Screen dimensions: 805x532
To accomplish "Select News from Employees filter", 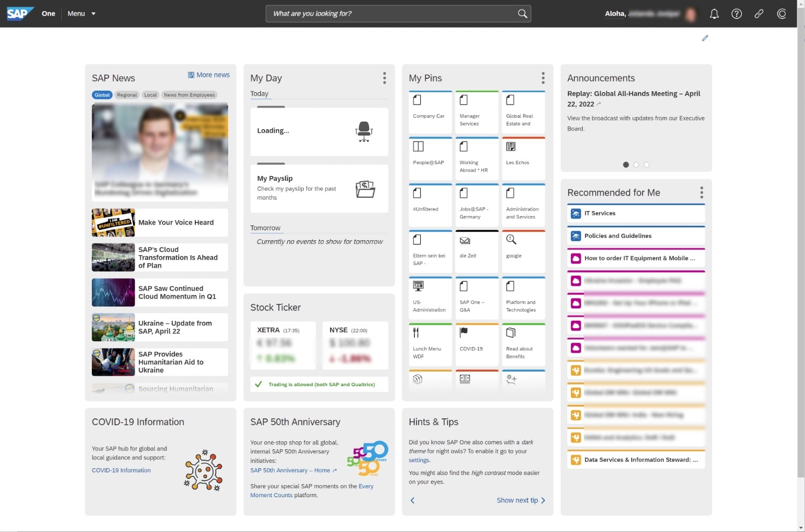I will coord(189,95).
